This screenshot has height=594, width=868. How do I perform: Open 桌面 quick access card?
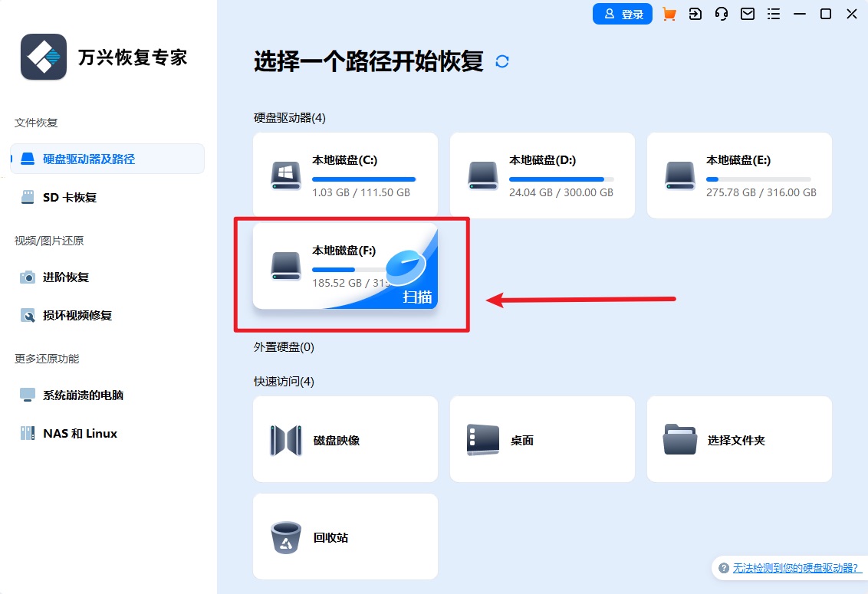click(543, 439)
